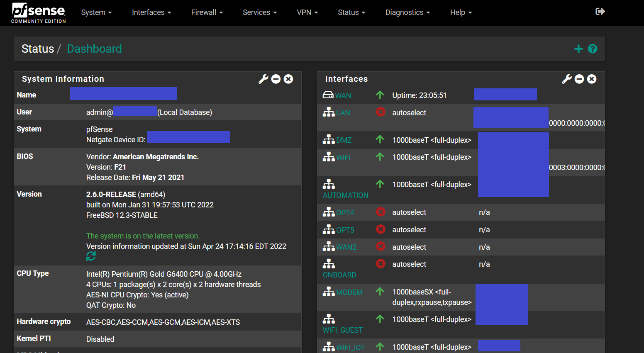Viewport: 644px width, 353px height.
Task: Open the Services menu
Action: pos(260,12)
